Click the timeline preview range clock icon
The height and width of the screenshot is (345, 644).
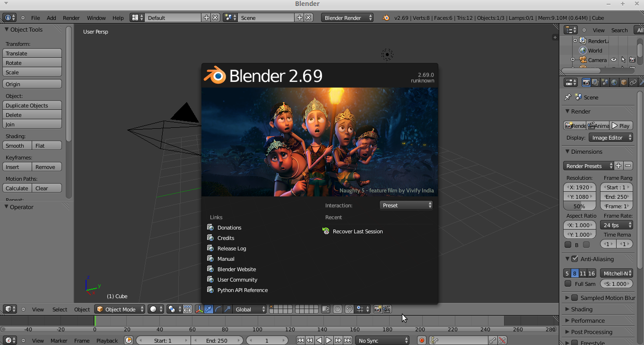pyautogui.click(x=129, y=340)
